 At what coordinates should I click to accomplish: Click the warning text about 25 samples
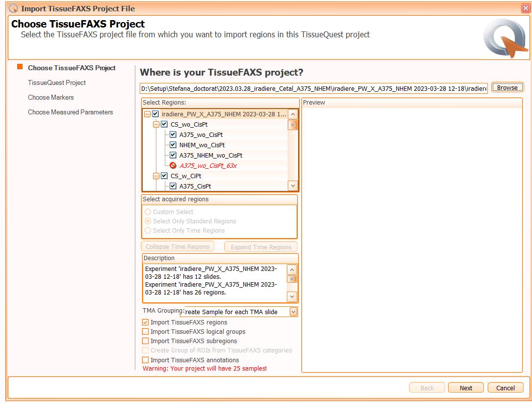[204, 368]
